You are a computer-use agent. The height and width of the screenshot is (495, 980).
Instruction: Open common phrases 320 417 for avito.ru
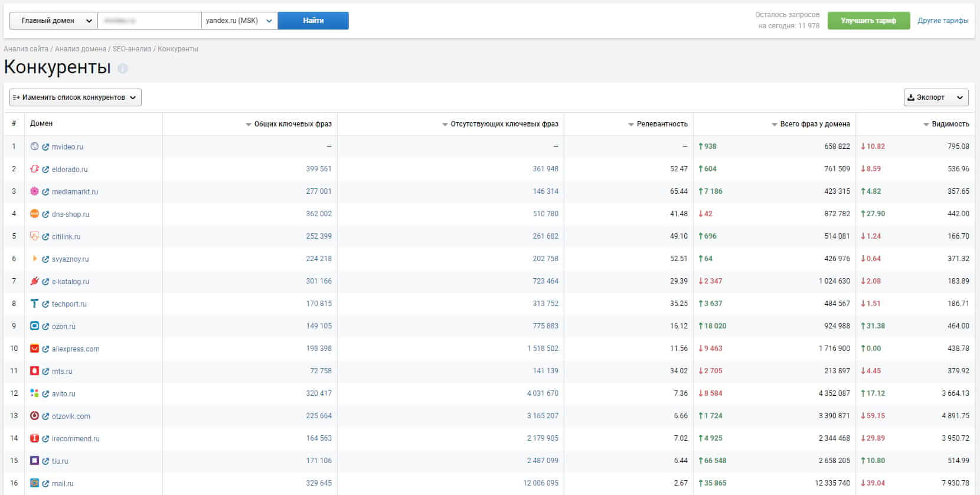[319, 393]
